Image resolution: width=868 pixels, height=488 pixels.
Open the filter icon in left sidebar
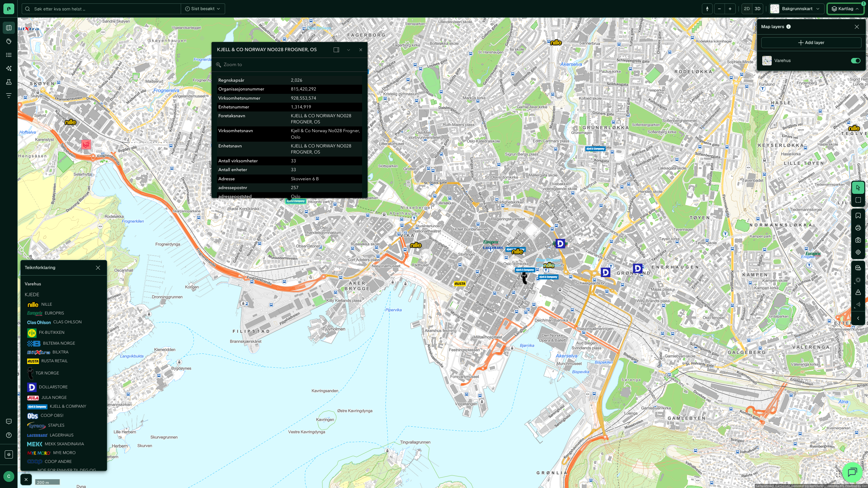point(9,96)
